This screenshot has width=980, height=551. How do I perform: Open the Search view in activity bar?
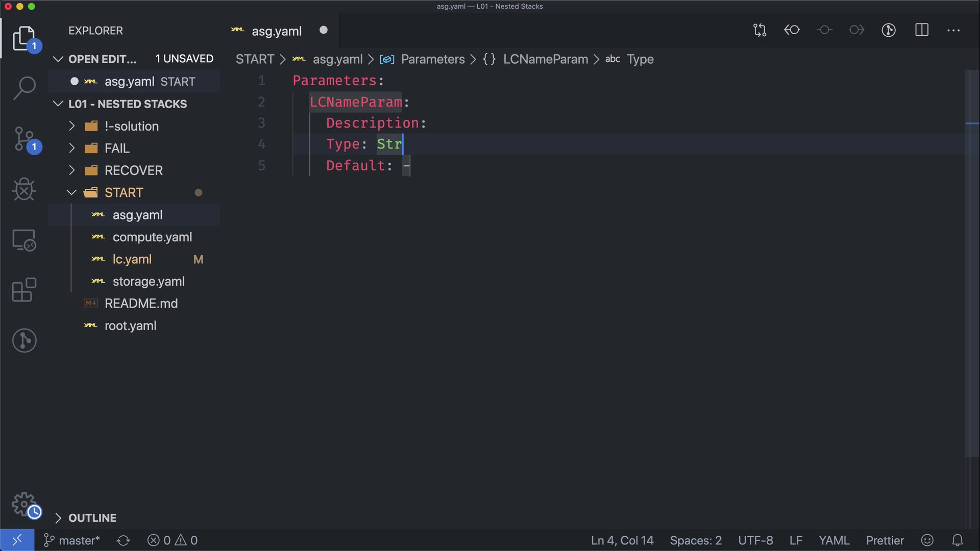[x=24, y=88]
